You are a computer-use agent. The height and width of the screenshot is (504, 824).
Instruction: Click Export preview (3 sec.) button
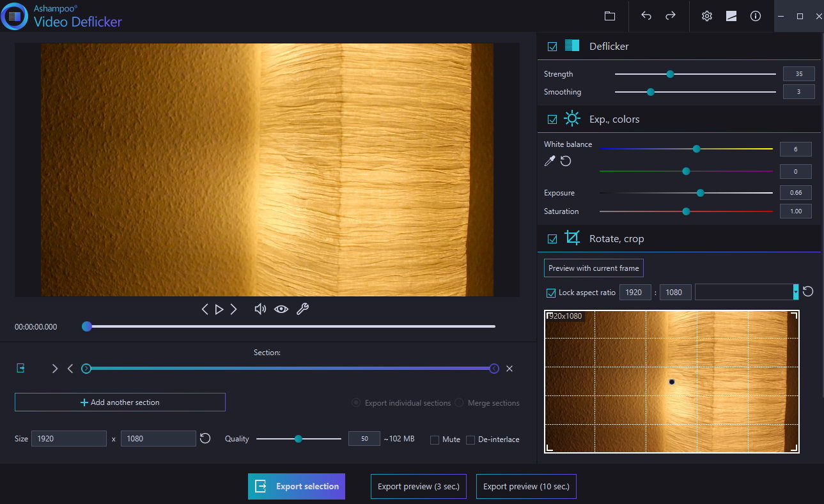pyautogui.click(x=419, y=486)
